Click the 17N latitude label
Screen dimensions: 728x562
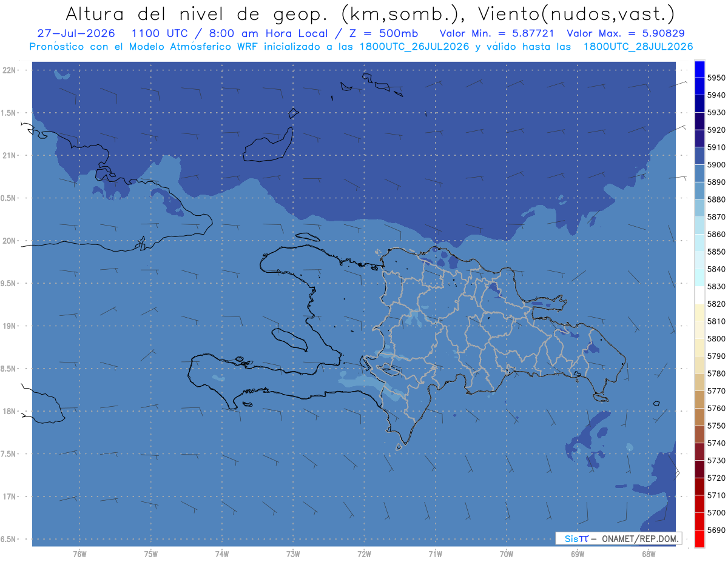(x=9, y=497)
